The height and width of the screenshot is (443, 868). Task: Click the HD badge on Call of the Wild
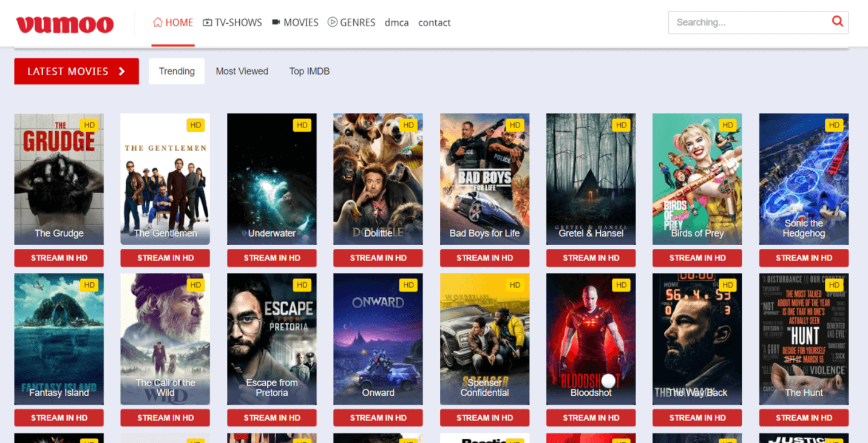[x=195, y=285]
